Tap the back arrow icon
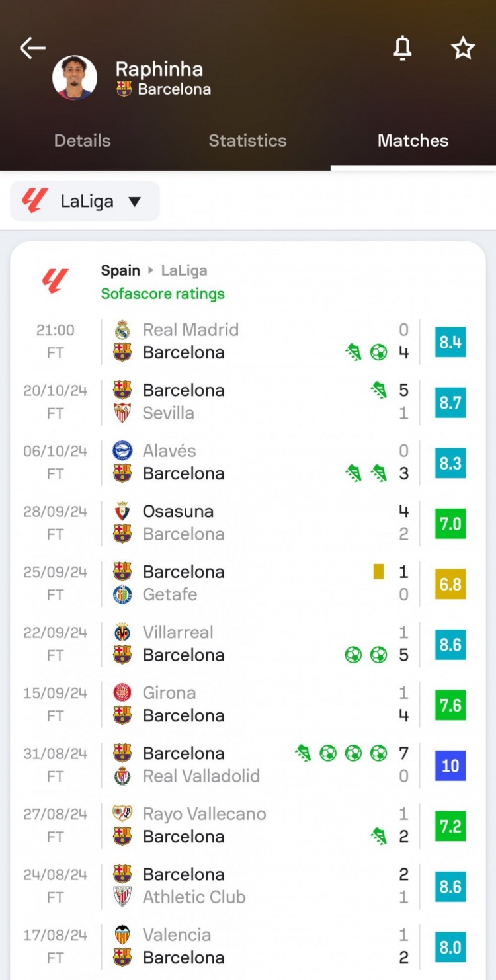The width and height of the screenshot is (496, 980). (32, 48)
